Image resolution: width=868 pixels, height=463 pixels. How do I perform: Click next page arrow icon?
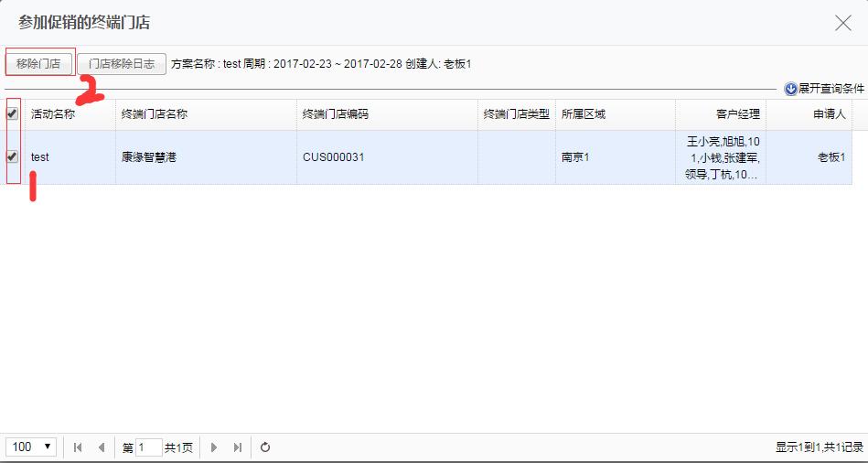[214, 447]
